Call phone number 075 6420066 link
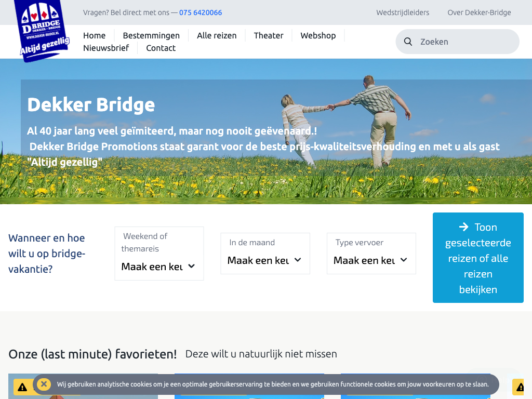 click(x=201, y=12)
